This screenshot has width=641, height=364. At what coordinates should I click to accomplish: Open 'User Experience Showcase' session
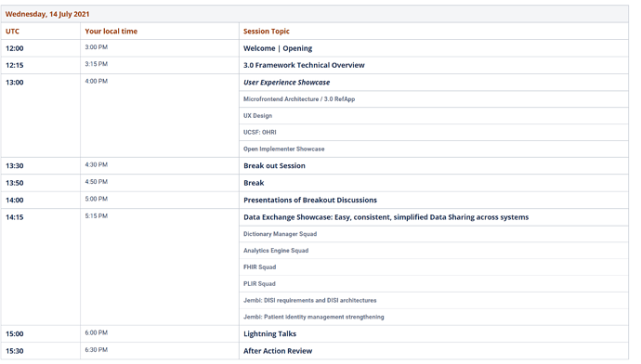[x=286, y=82]
